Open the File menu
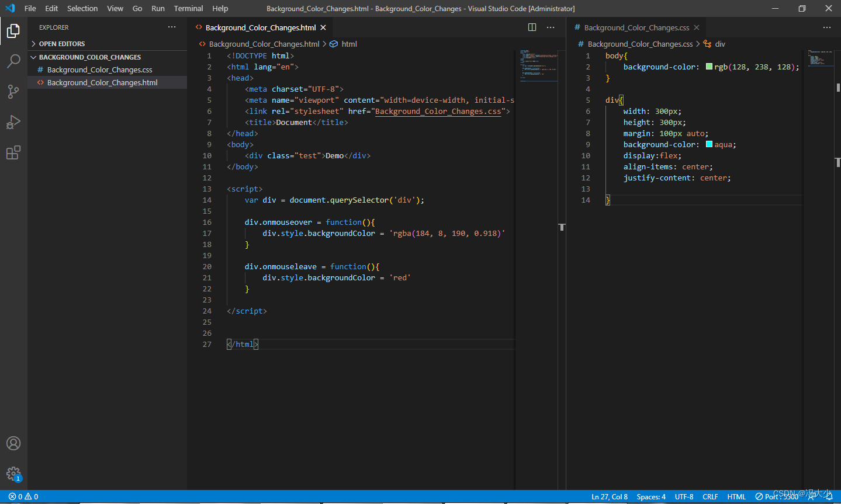This screenshot has height=504, width=841. 30,8
